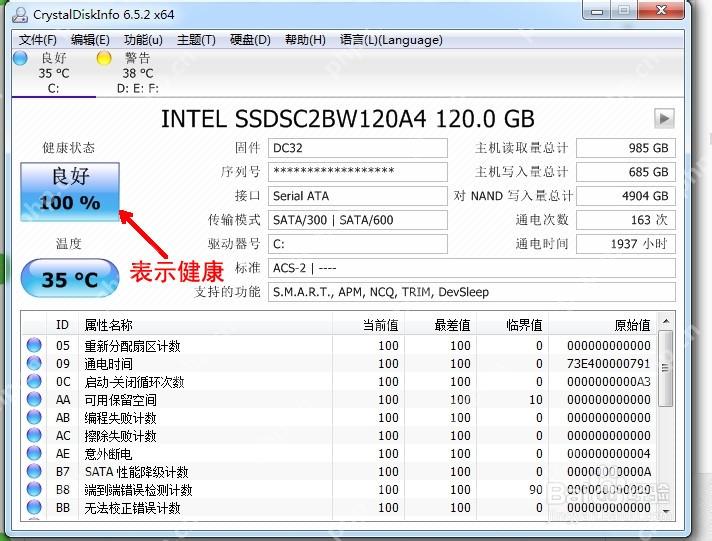Image resolution: width=712 pixels, height=541 pixels.
Task: Click the attribute list scrollbar thumb
Action: 666,368
